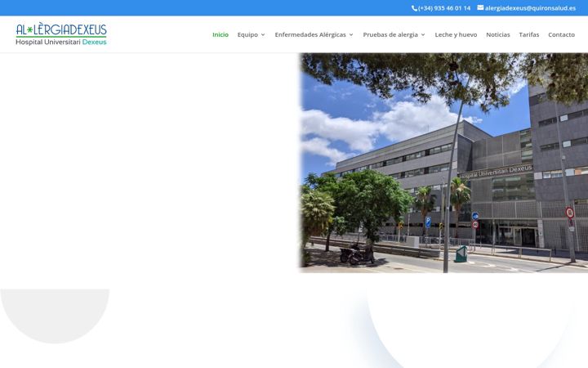The height and width of the screenshot is (368, 588).
Task: Expand Enfermedades Alérgicas chevron arrow
Action: click(351, 34)
